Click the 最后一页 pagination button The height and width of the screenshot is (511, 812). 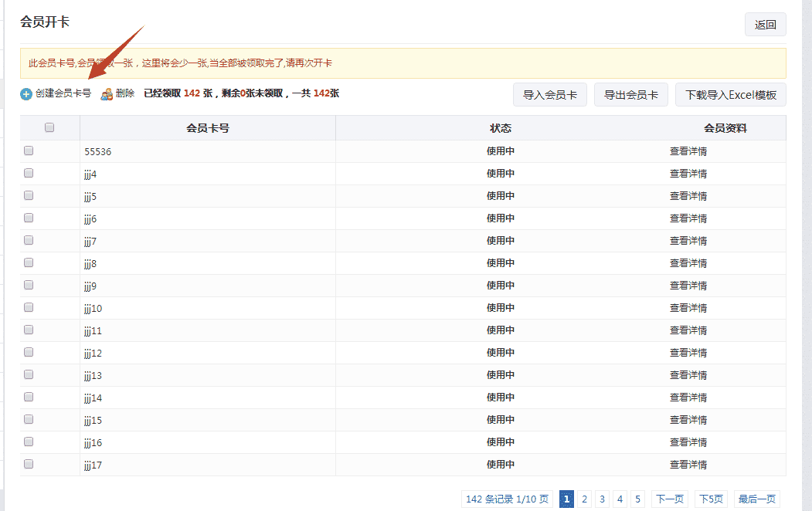tap(756, 499)
